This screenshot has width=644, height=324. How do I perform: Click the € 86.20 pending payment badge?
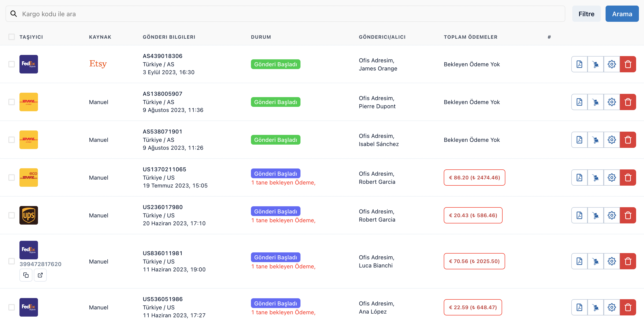474,178
